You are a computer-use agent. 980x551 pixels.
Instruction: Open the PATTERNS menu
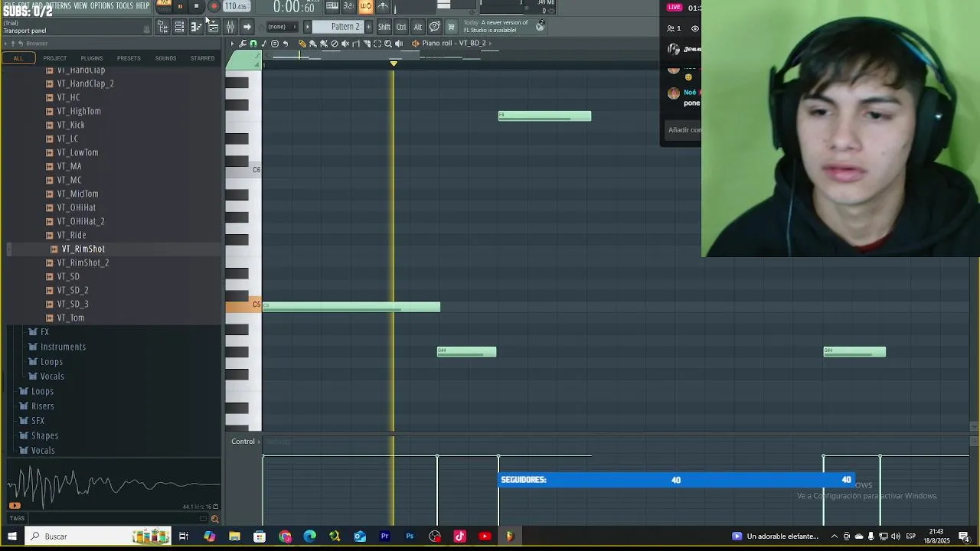coord(58,6)
